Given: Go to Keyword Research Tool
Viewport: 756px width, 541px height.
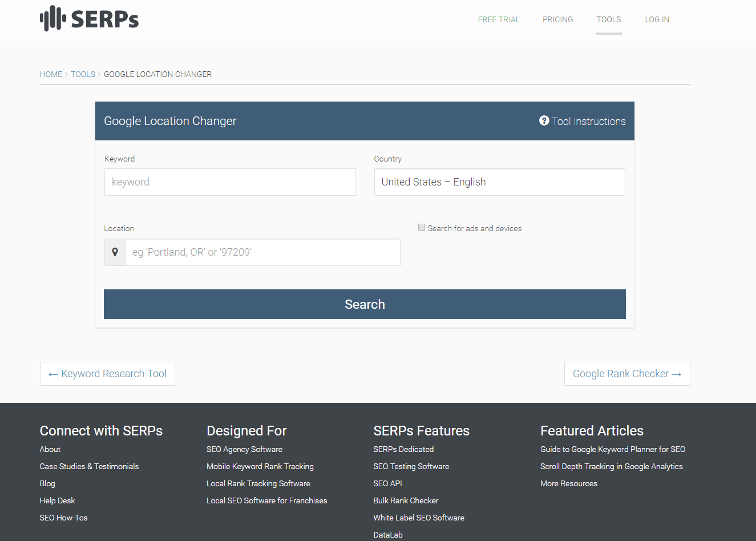Looking at the screenshot, I should coord(107,374).
